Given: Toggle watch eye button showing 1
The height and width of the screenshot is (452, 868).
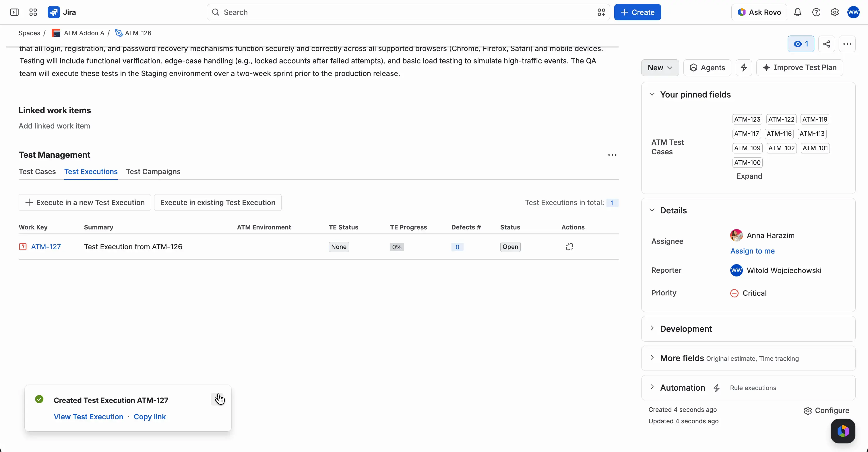Looking at the screenshot, I should (x=801, y=44).
